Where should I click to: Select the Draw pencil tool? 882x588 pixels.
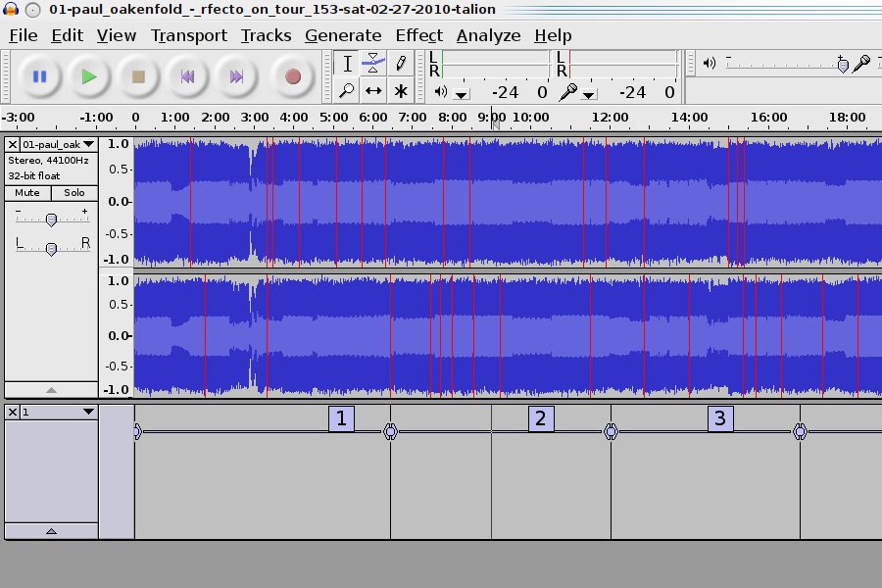pos(400,64)
